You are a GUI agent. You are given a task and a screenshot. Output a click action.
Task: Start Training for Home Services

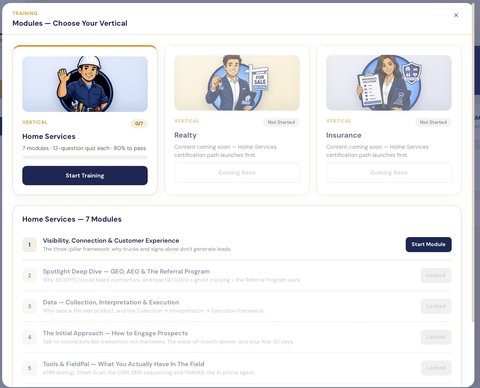click(85, 175)
